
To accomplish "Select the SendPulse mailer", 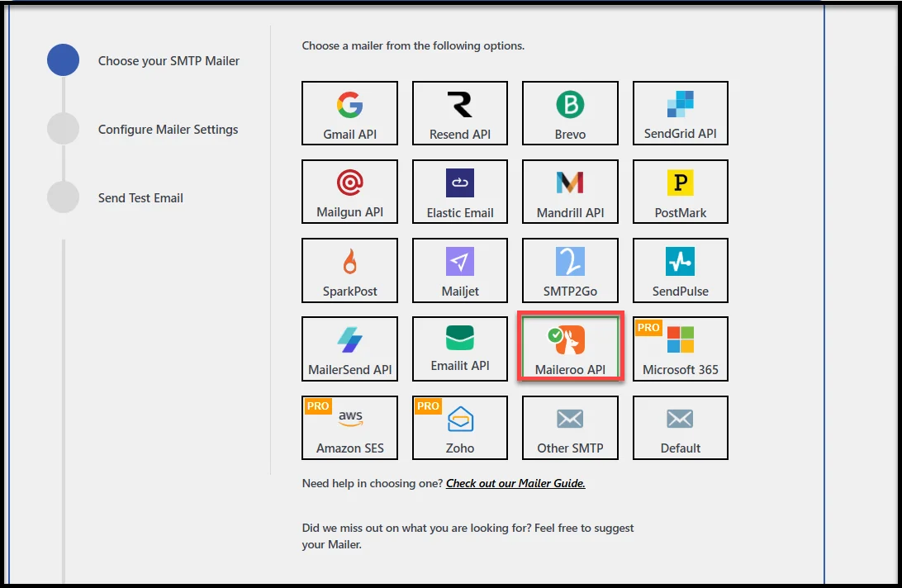I will pos(680,270).
